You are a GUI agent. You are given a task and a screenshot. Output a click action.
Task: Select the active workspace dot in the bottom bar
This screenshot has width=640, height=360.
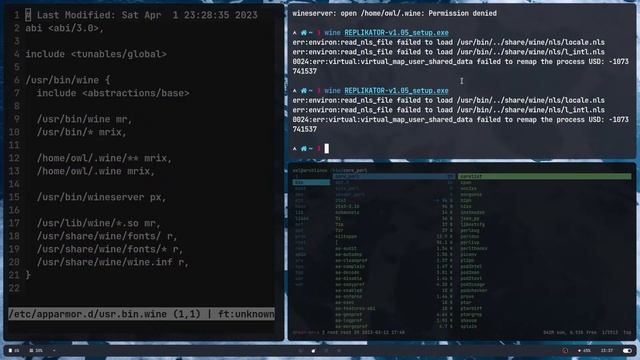coord(313,351)
